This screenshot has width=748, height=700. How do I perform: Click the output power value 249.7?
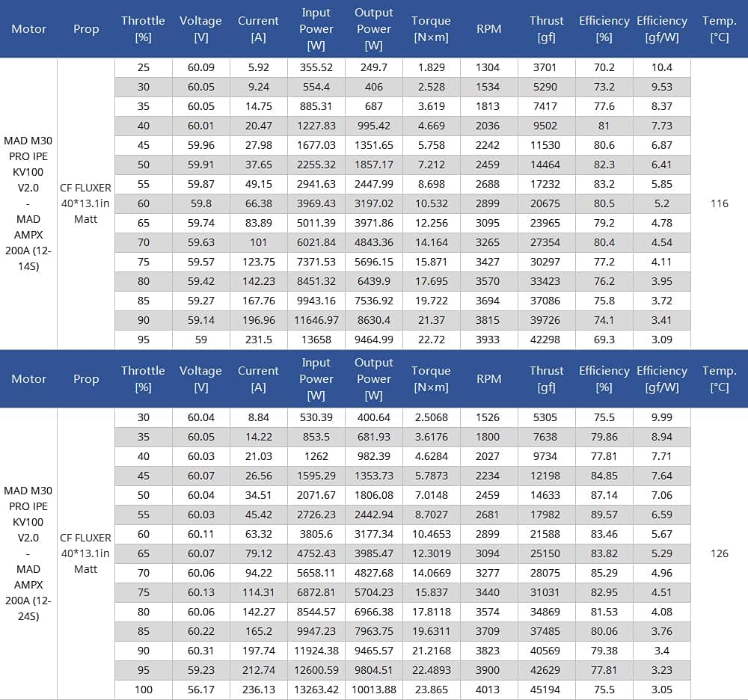click(x=374, y=67)
